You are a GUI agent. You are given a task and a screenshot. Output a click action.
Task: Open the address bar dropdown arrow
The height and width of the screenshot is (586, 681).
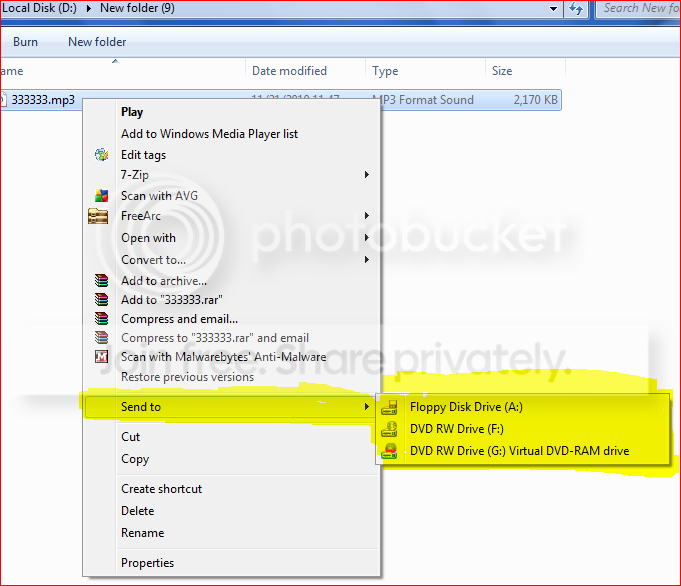553,9
